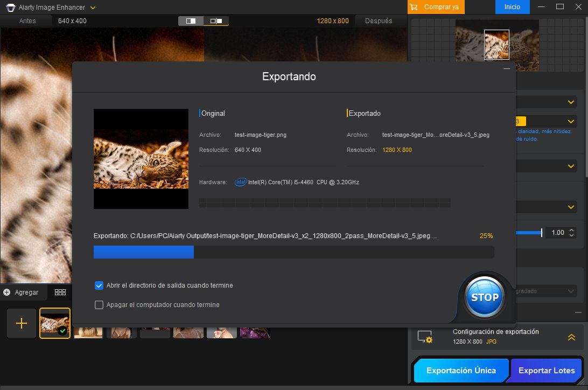Viewport: 588px width, 390px height.
Task: Click the yellow plus add-image tile
Action: point(22,323)
